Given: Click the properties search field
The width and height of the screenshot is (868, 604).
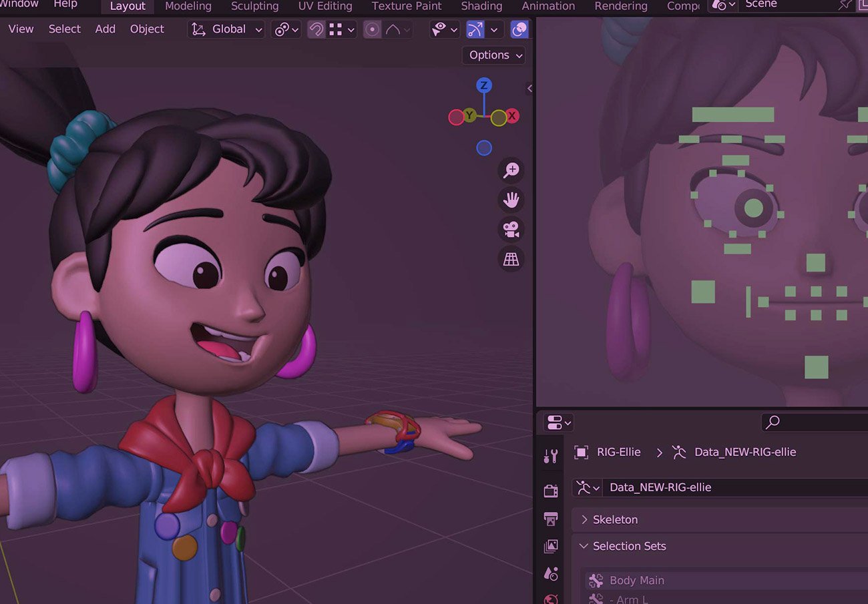Looking at the screenshot, I should [x=815, y=422].
